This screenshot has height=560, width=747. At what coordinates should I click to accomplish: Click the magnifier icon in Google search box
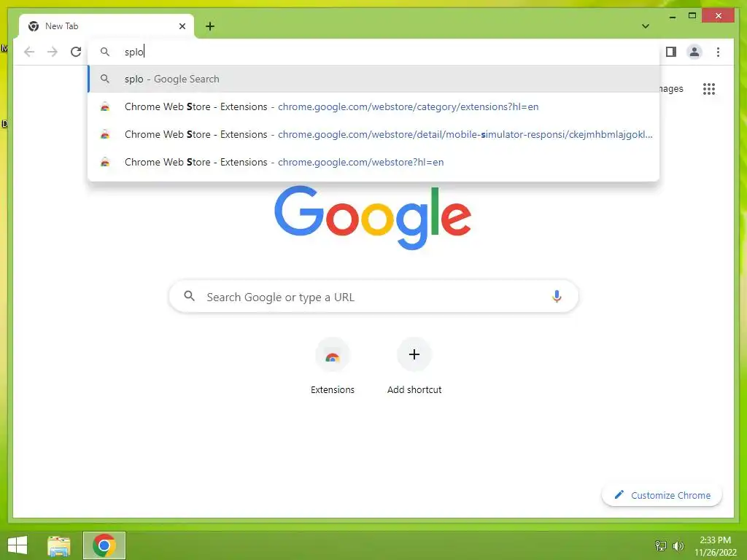pyautogui.click(x=189, y=296)
